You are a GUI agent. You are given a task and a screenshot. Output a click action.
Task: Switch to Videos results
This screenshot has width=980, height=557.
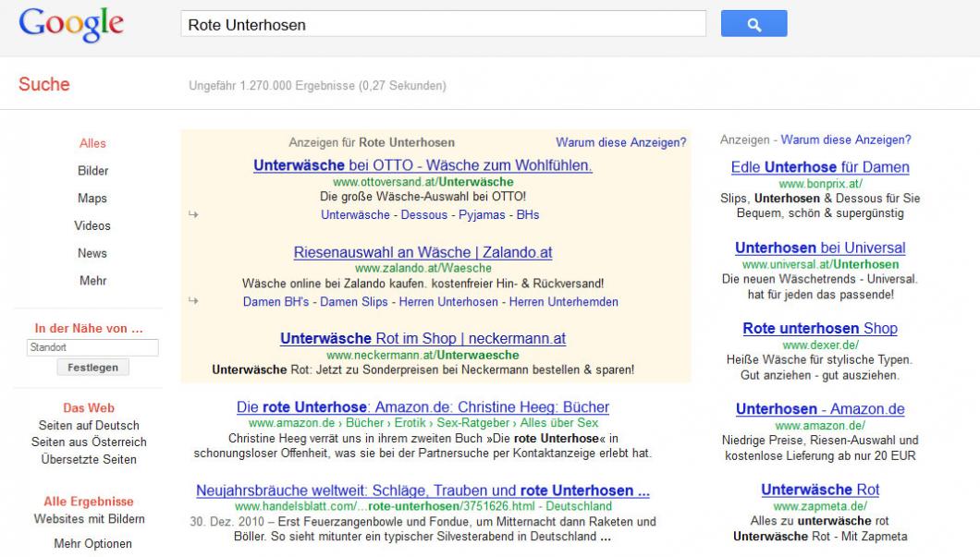[92, 225]
